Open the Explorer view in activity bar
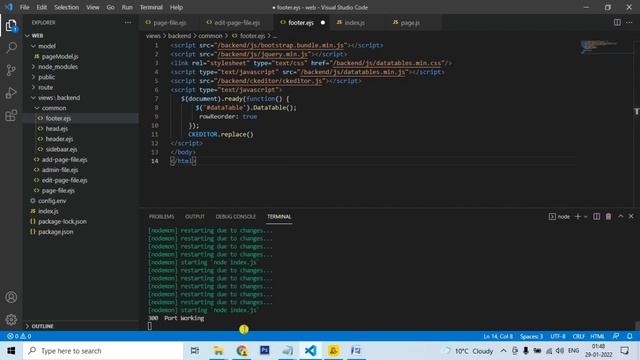 [x=11, y=26]
